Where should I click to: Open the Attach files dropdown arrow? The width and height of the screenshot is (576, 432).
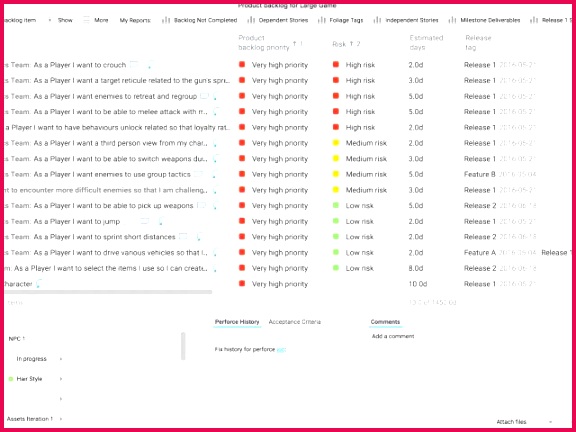550,422
